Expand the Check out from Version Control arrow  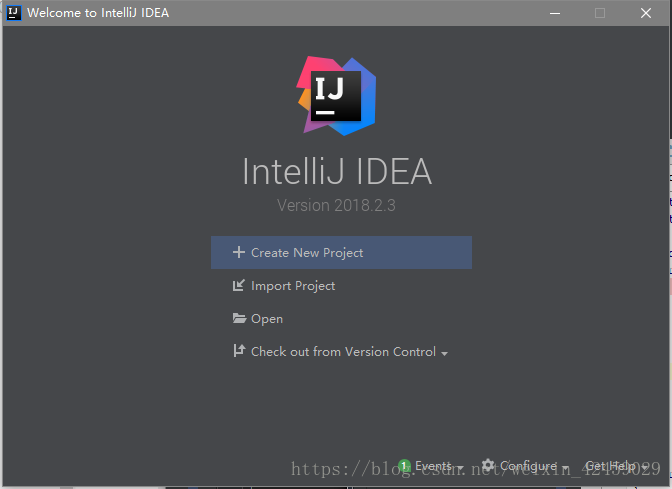444,354
